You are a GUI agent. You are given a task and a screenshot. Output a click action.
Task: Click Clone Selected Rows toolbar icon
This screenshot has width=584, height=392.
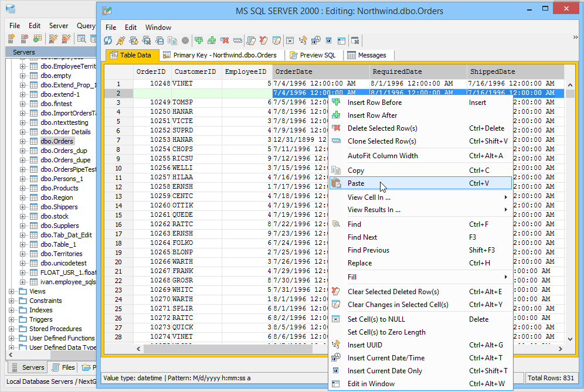tap(237, 40)
